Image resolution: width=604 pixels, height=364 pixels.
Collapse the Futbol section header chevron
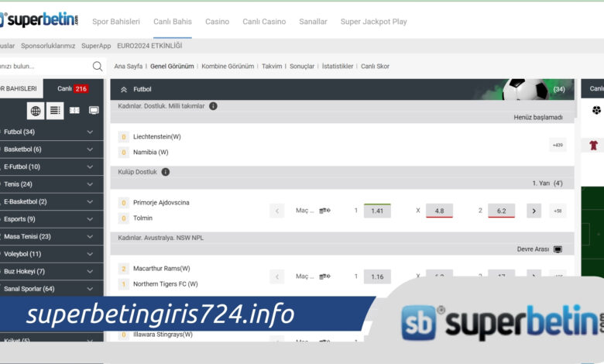pos(123,90)
